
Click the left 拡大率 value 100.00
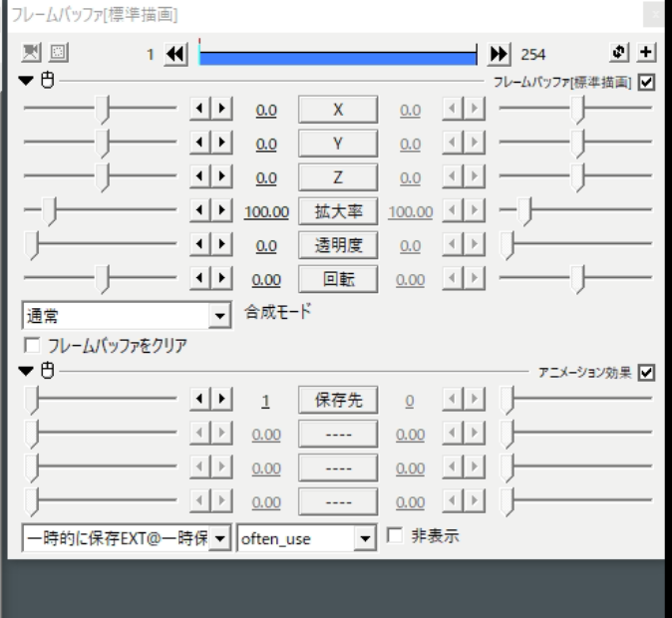tap(266, 212)
